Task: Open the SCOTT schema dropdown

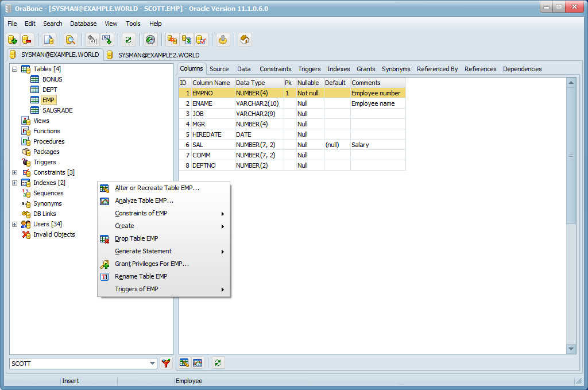Action: click(152, 364)
